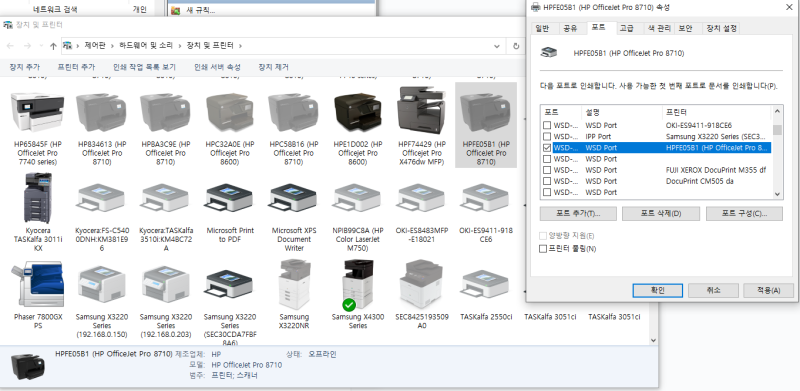
Task: Expand the chevron after 장치 및 프린터 breadcrumb
Action: point(240,46)
